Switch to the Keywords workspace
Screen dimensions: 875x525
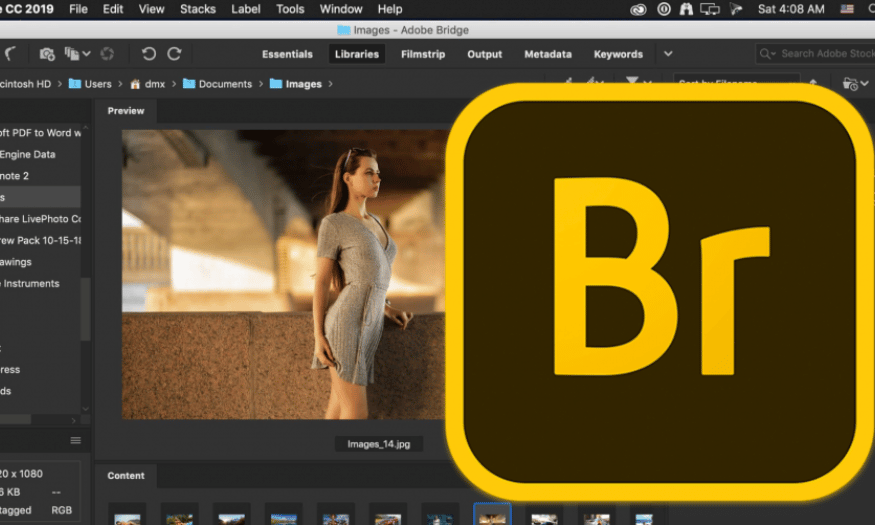pyautogui.click(x=618, y=54)
